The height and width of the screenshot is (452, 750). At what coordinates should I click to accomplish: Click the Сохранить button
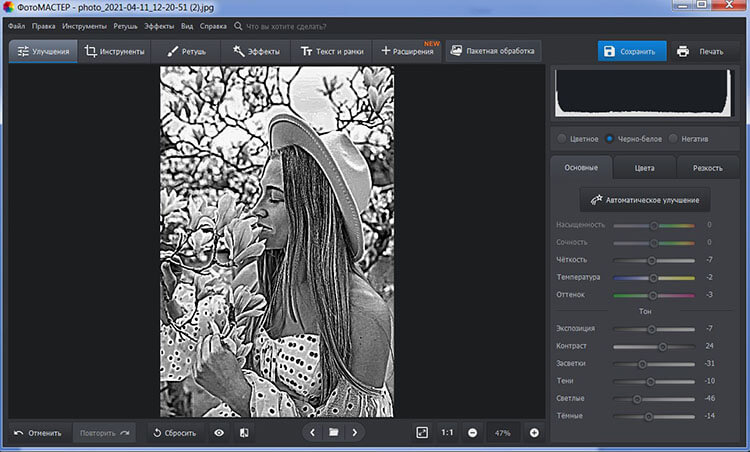632,52
